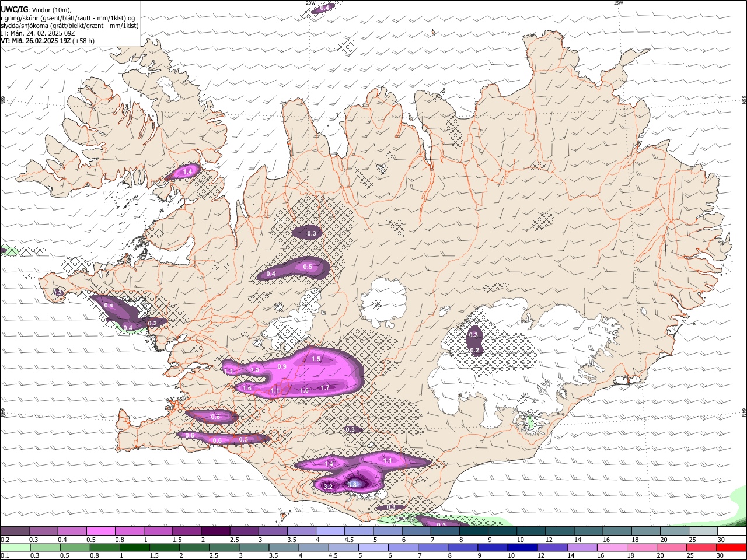The width and height of the screenshot is (747, 560).
Task: Select bottom-row green swatch between 0.5 and 0.8
Action: [x=75, y=547]
